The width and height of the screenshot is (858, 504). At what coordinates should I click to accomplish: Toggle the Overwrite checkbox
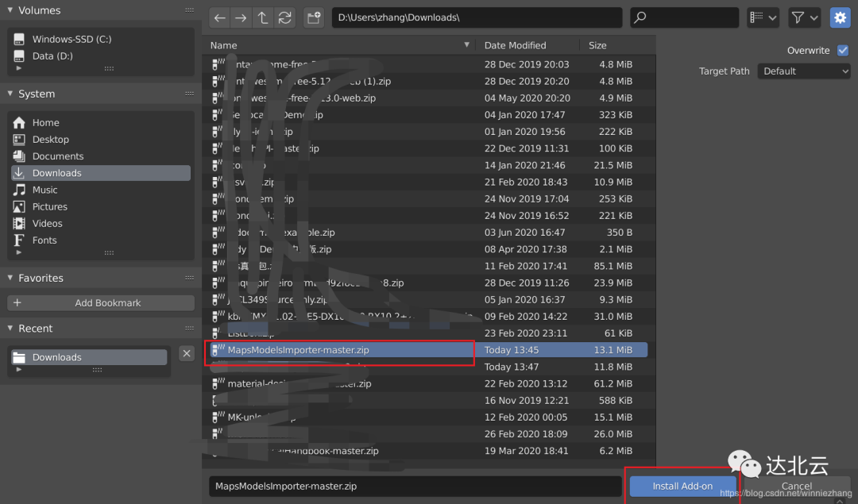coord(843,50)
